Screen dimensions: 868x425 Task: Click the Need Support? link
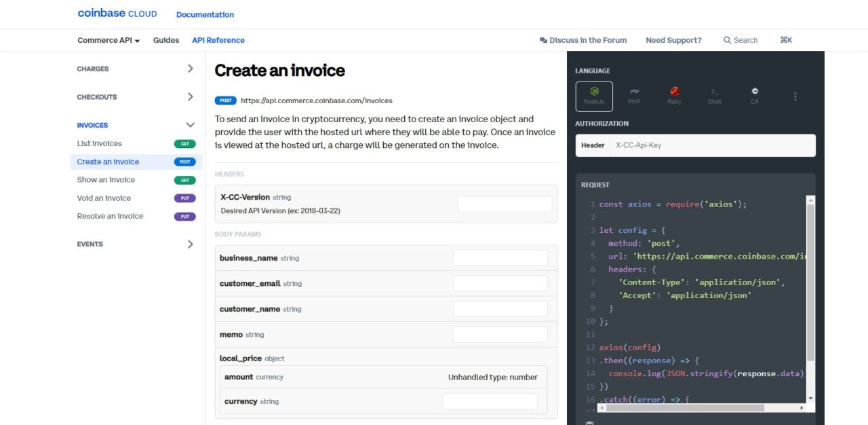tap(673, 40)
